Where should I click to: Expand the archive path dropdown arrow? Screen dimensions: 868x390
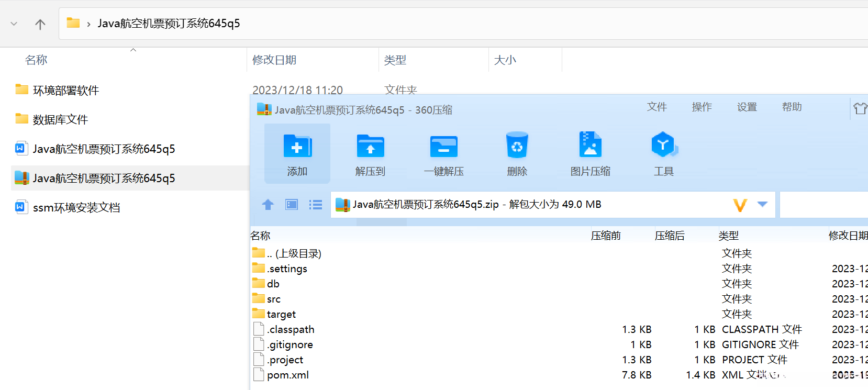point(763,204)
